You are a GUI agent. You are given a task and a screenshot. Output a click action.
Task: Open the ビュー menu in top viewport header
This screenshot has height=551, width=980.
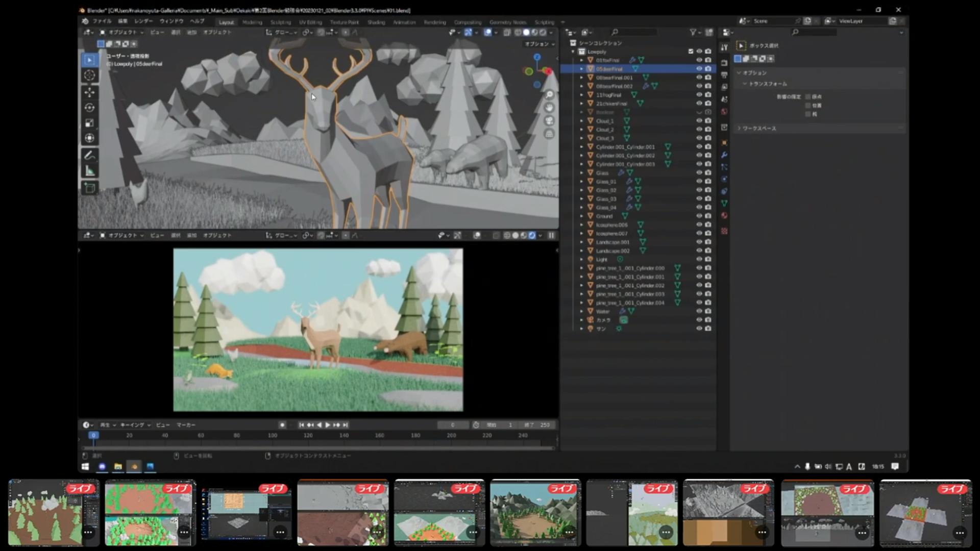pyautogui.click(x=157, y=32)
